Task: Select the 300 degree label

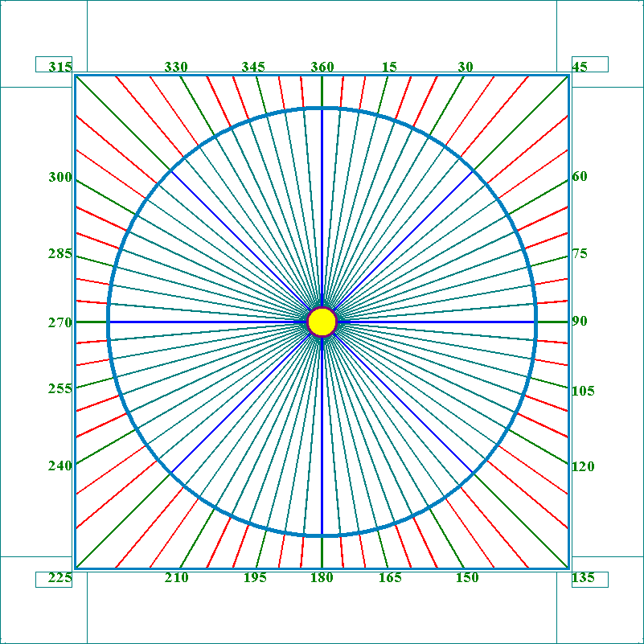Action: [60, 177]
